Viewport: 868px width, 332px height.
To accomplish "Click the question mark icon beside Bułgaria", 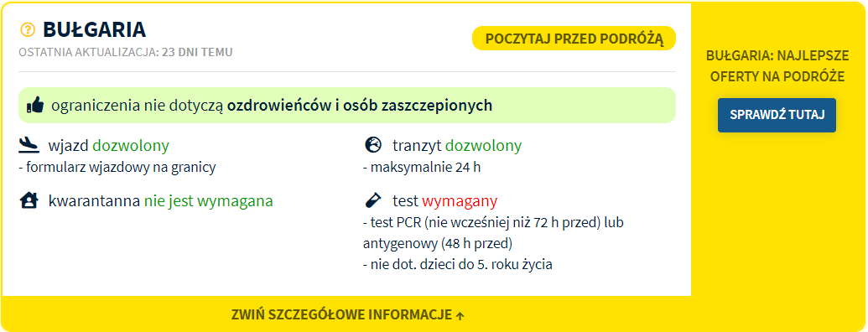I will (27, 29).
